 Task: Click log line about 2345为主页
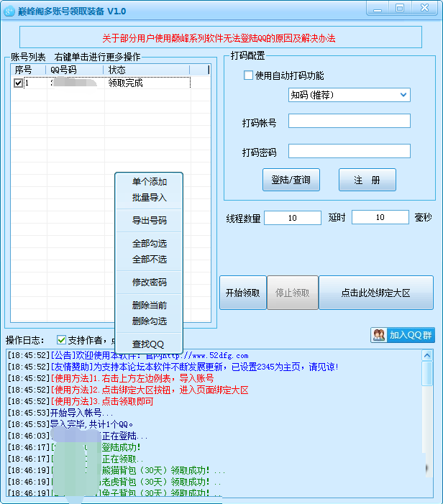coord(173,367)
